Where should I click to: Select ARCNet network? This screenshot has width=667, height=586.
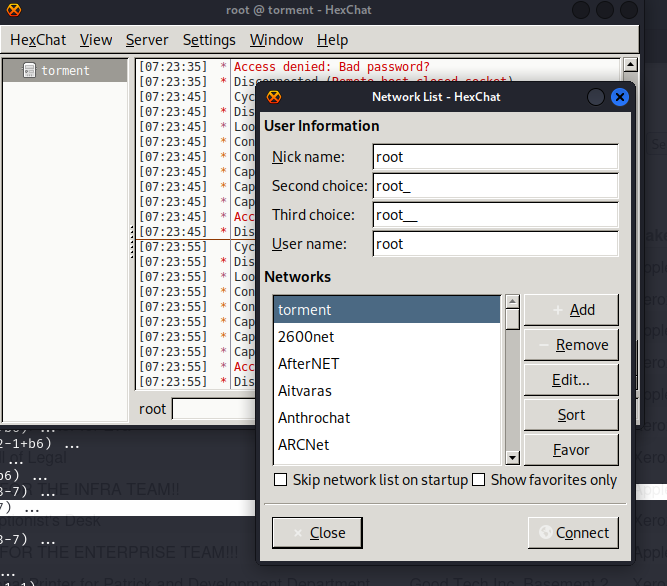387,445
